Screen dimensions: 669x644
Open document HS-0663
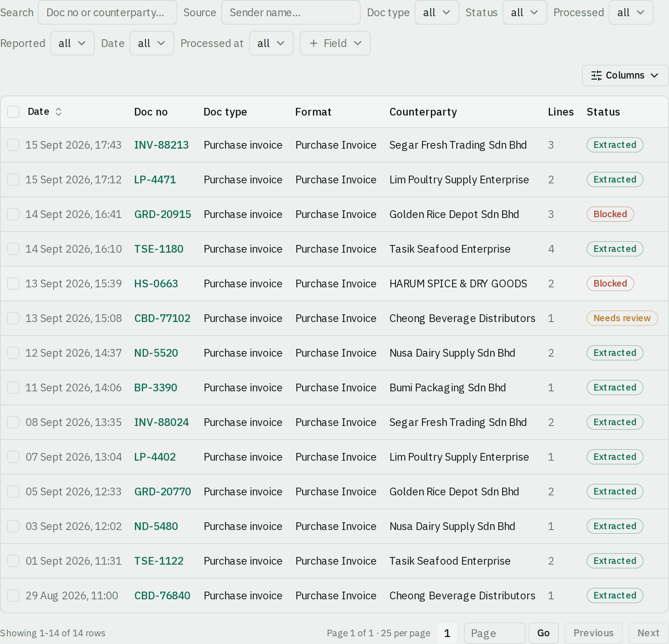156,283
